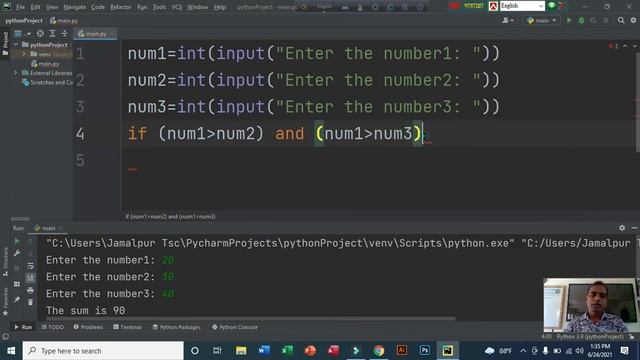
Task: Open the Help menu
Action: coord(220,7)
